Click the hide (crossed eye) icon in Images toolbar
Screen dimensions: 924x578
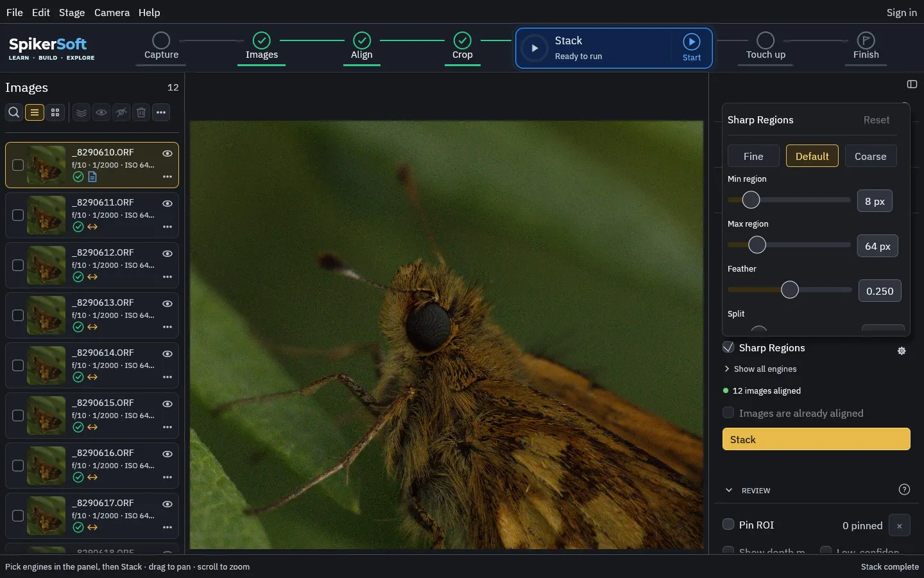point(121,112)
